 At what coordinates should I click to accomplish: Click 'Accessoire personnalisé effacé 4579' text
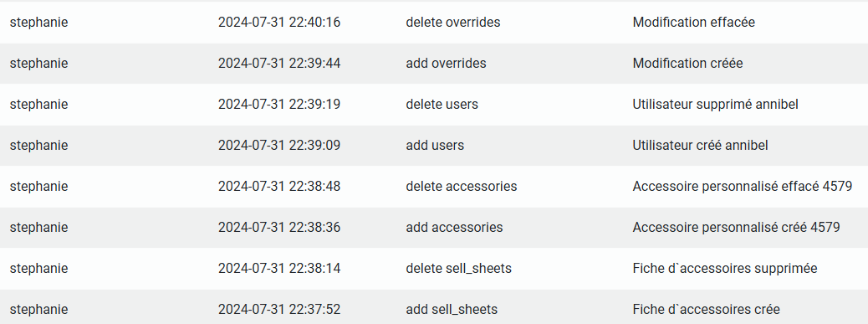point(743,187)
